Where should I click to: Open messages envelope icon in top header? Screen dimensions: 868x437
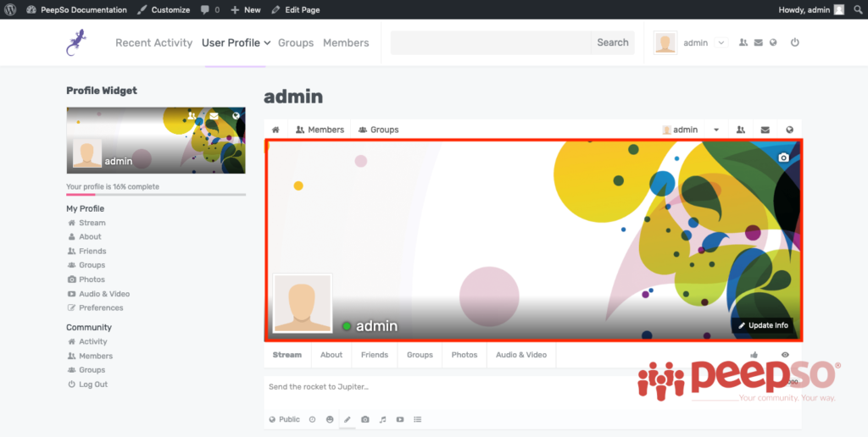[x=758, y=42]
